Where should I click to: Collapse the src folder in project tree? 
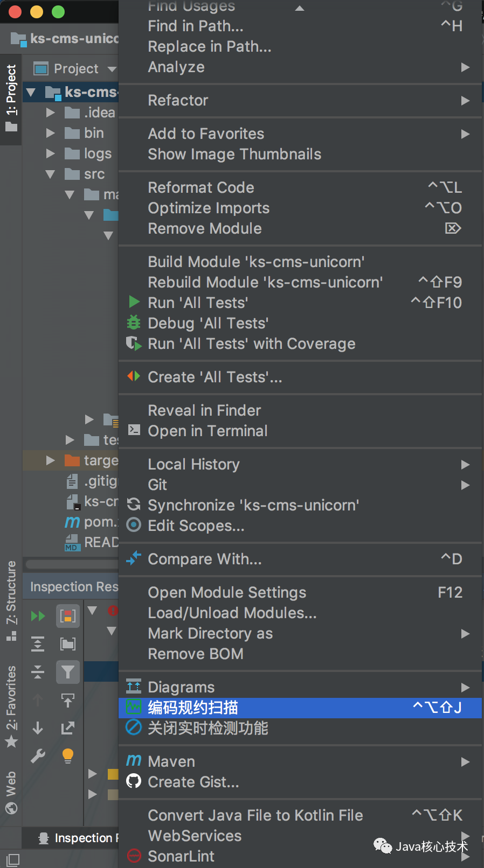click(51, 174)
